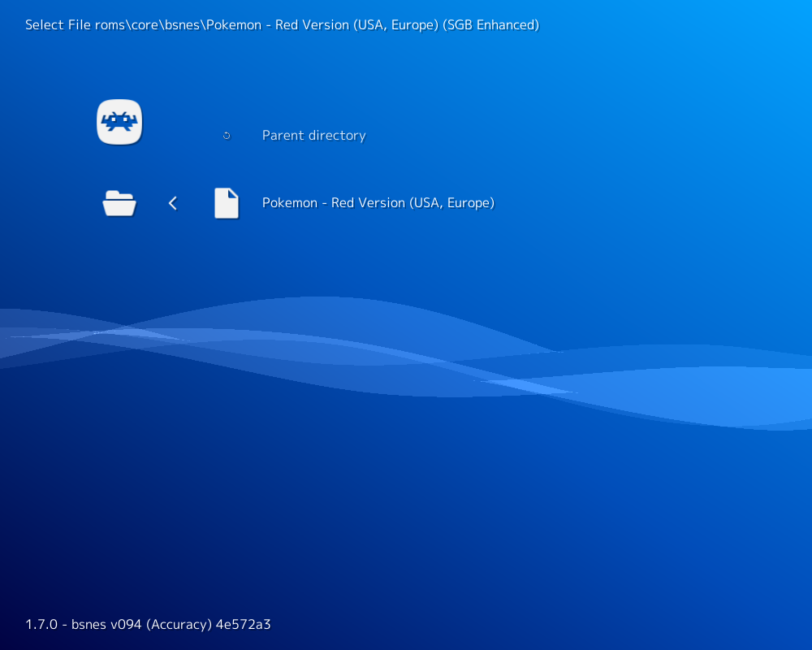Select Pokemon - Red Version (USA, Europe) entry
The width and height of the screenshot is (812, 650).
pyautogui.click(x=378, y=202)
